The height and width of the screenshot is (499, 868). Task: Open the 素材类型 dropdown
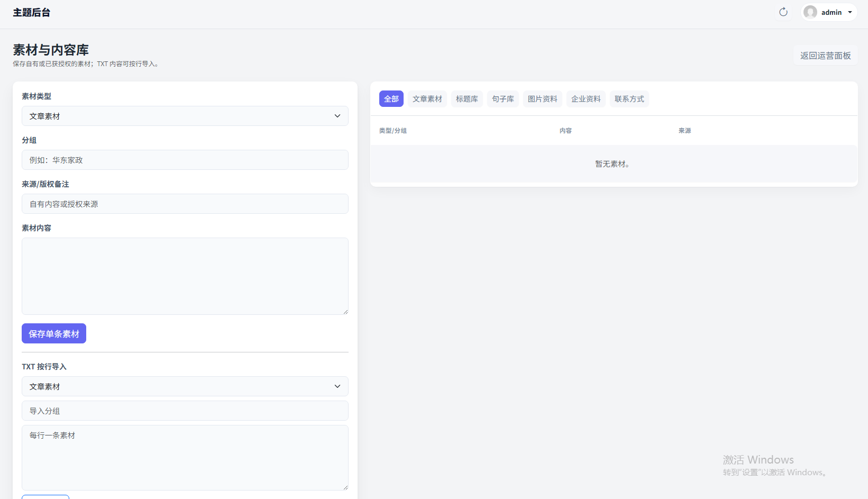(x=185, y=116)
